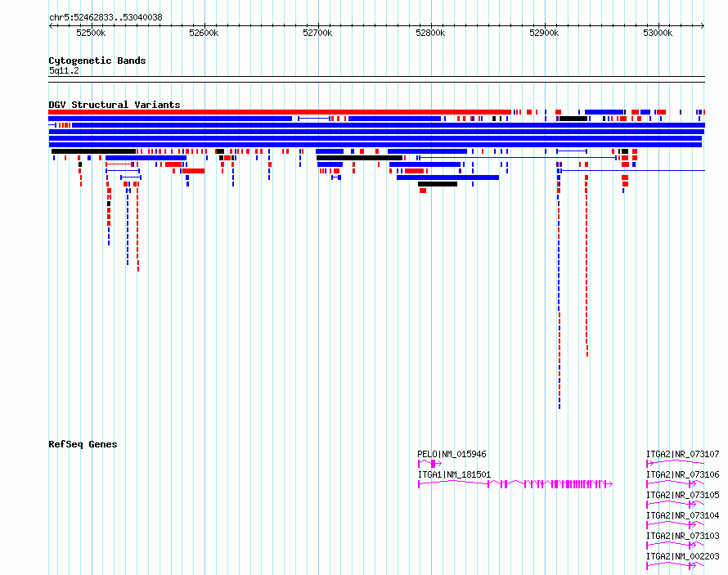Select the black variant bar near 52500k

coord(93,151)
